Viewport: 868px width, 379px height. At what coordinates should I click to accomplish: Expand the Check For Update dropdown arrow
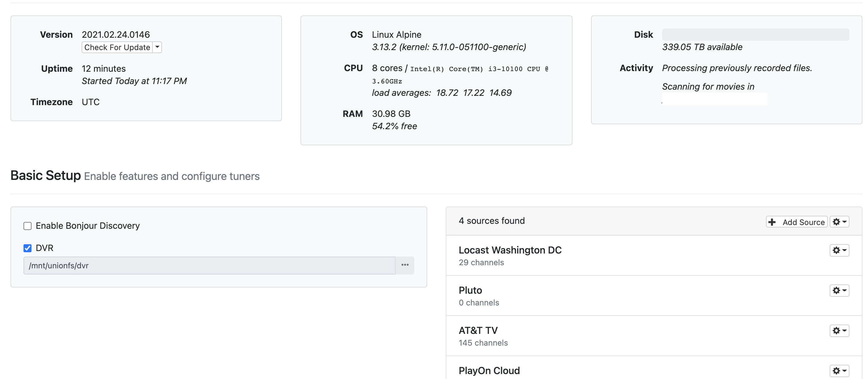click(157, 47)
